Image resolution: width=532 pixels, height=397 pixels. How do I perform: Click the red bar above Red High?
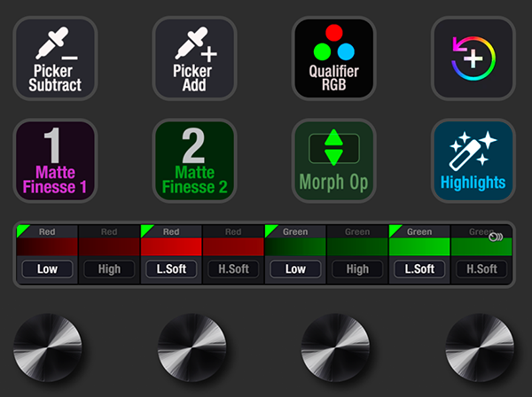pos(109,246)
